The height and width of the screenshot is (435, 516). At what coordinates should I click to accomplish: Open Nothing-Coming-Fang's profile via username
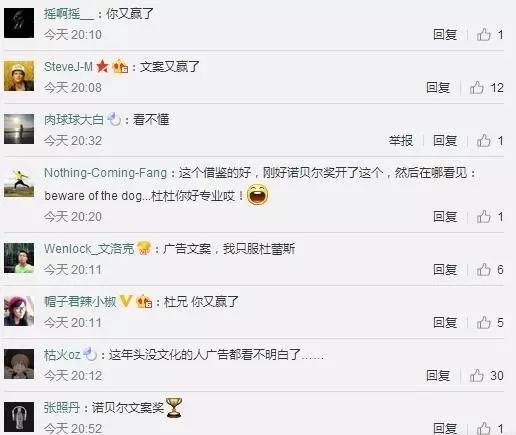click(105, 173)
